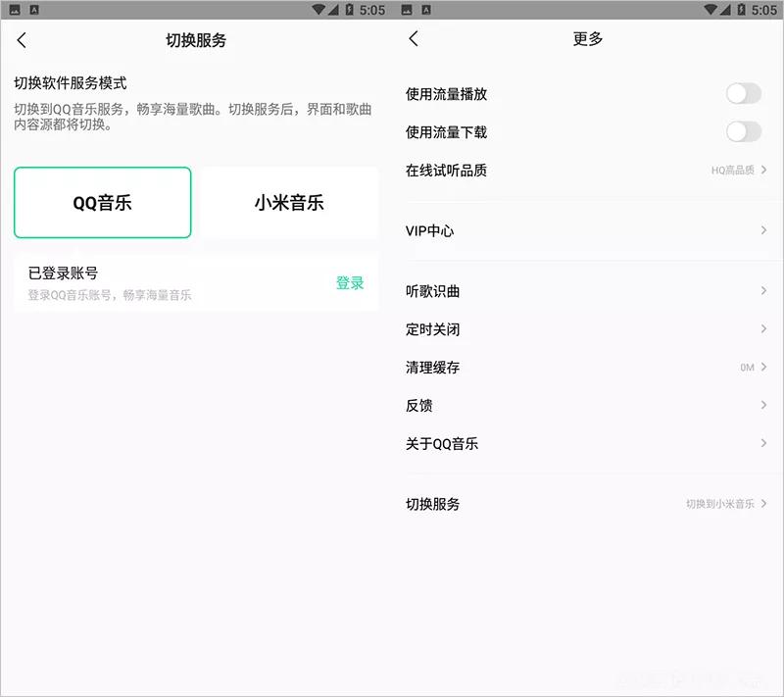Open the 更多 settings via 切换服务 row
The width and height of the screenshot is (784, 697).
588,504
